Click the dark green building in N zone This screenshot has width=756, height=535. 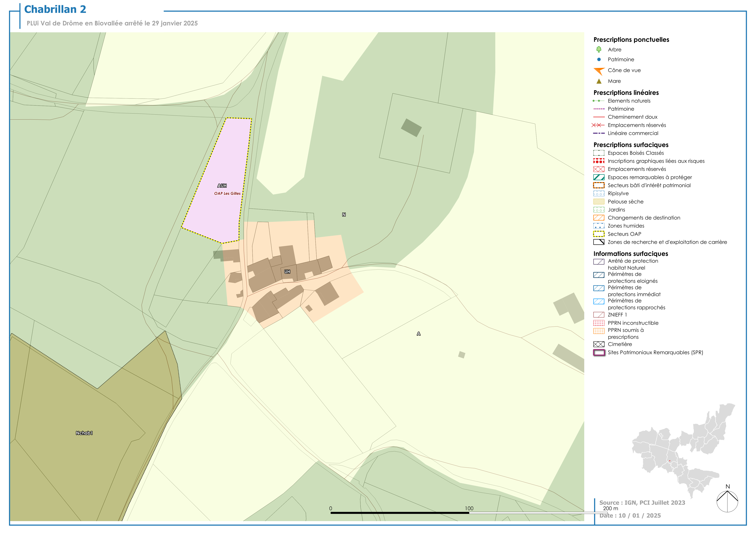[x=411, y=128]
